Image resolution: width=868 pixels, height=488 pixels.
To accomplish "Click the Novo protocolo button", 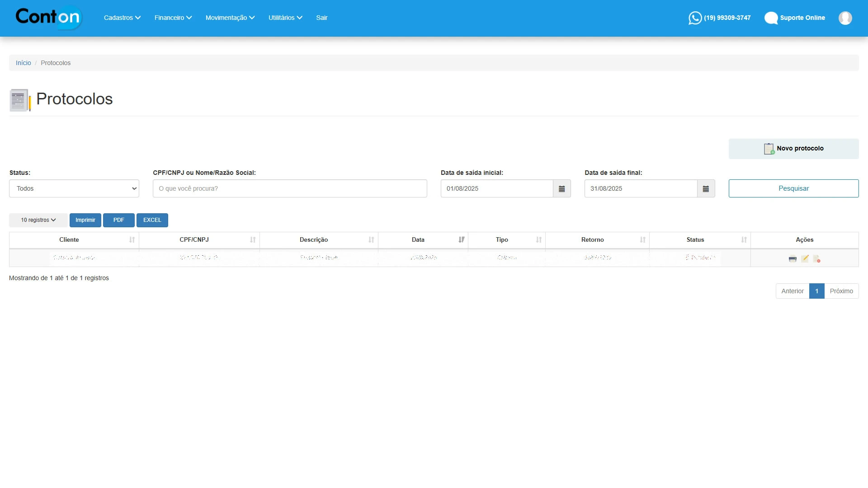I will click(793, 149).
